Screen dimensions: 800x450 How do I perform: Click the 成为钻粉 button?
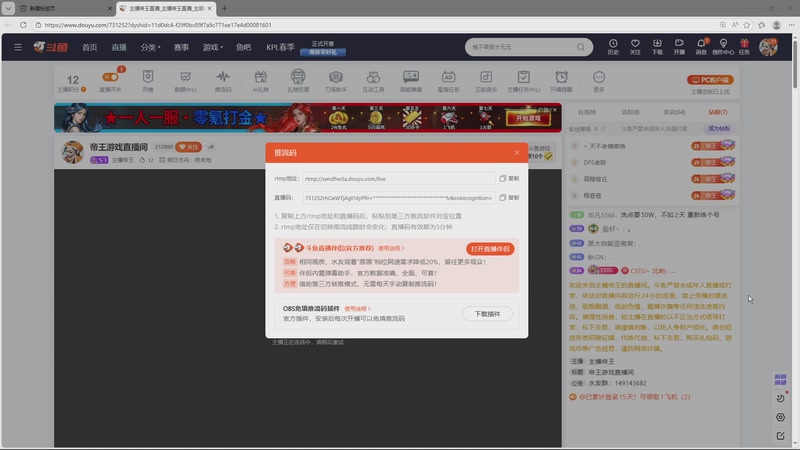point(718,129)
